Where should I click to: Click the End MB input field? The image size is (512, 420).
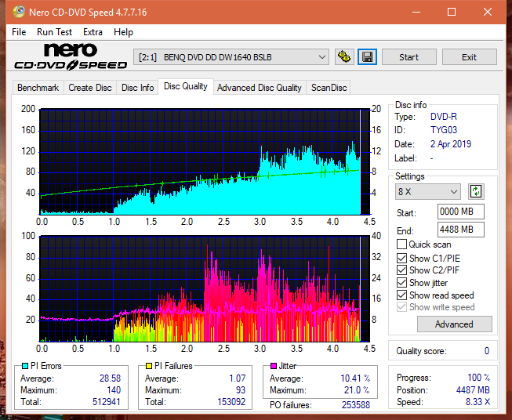coord(461,230)
